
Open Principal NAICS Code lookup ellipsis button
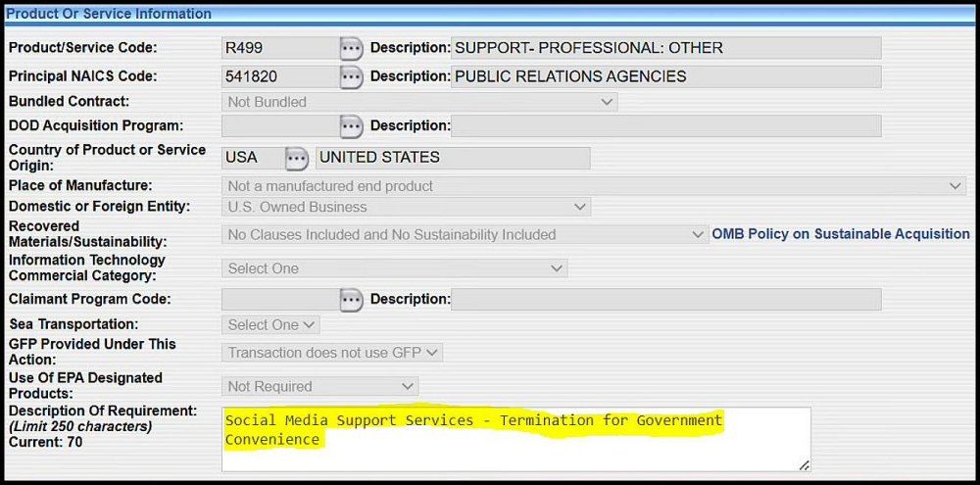coord(351,76)
